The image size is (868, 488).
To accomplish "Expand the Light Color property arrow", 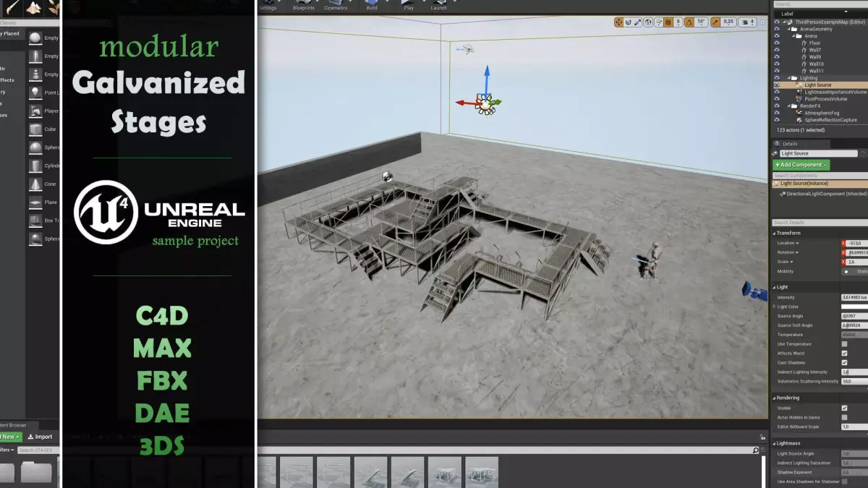I will click(774, 307).
